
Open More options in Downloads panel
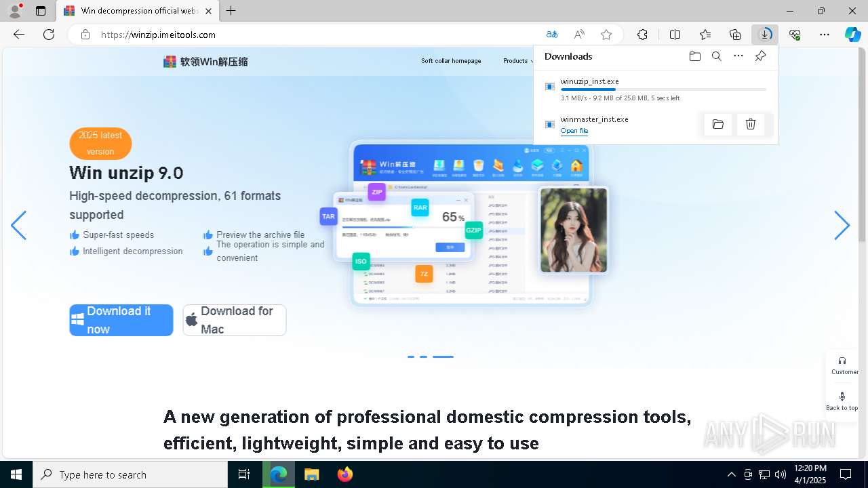pos(738,56)
